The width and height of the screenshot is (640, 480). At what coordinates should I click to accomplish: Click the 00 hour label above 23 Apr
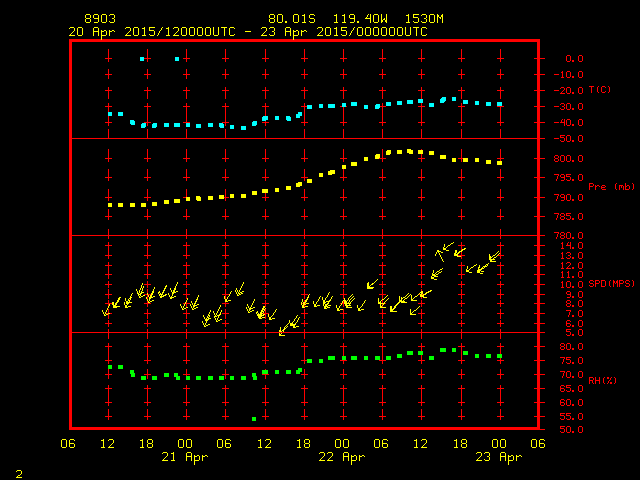(x=499, y=444)
